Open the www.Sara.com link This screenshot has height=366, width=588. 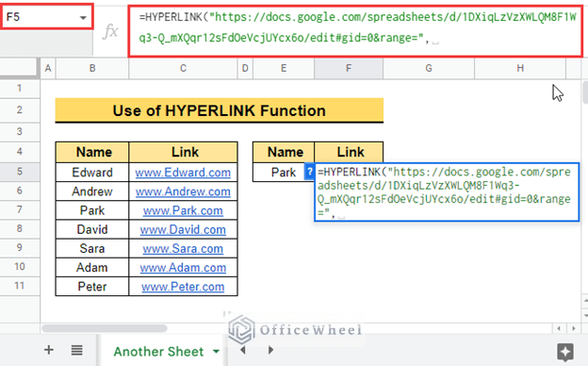pyautogui.click(x=183, y=248)
